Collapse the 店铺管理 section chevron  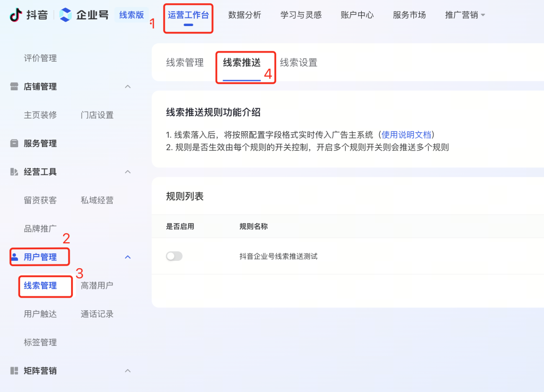127,87
